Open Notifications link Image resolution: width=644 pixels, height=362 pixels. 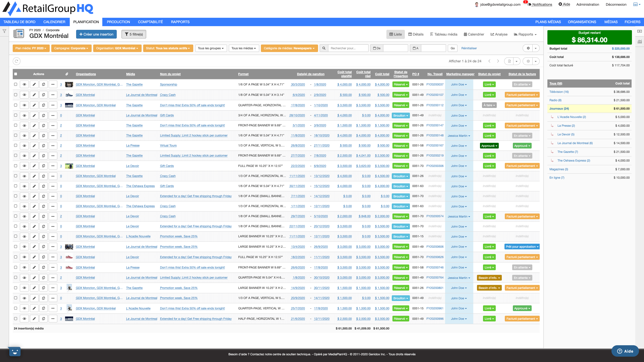(x=542, y=5)
